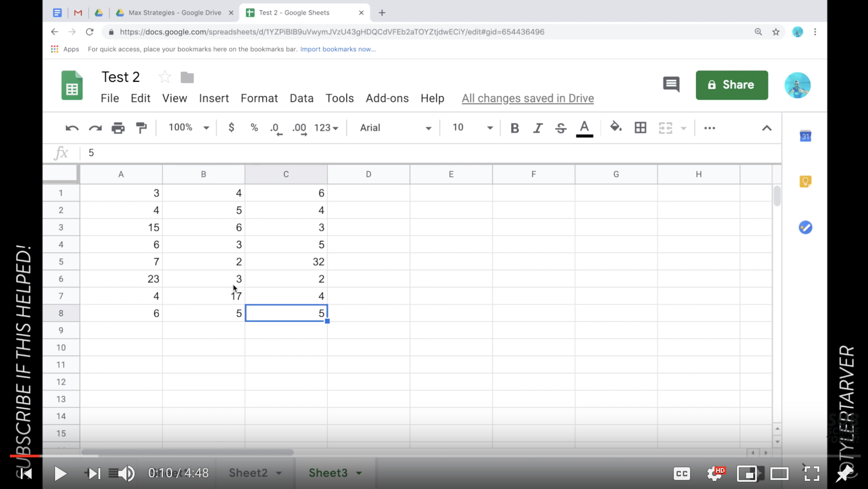Switch to Max Strategies Google Drive tab
Viewport: 868px width, 489px height.
(174, 13)
